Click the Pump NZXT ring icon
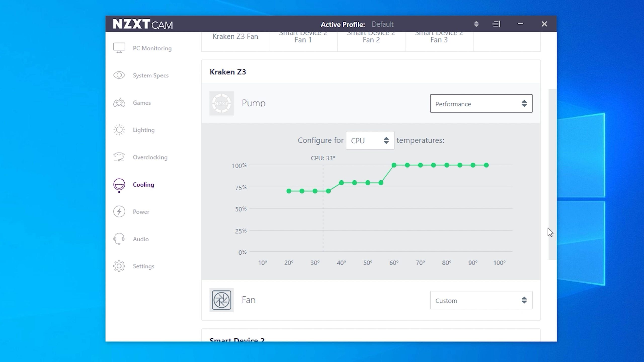The image size is (644, 362). 221,103
